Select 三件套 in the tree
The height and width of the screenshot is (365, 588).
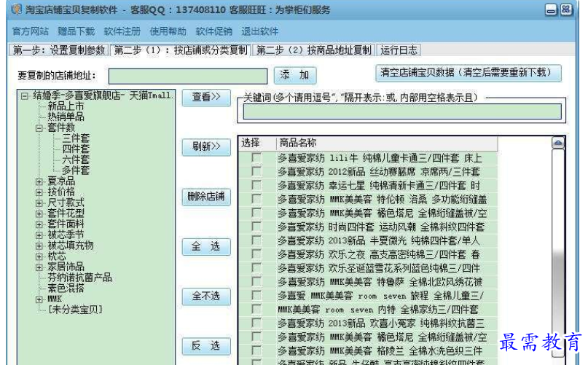(x=76, y=138)
